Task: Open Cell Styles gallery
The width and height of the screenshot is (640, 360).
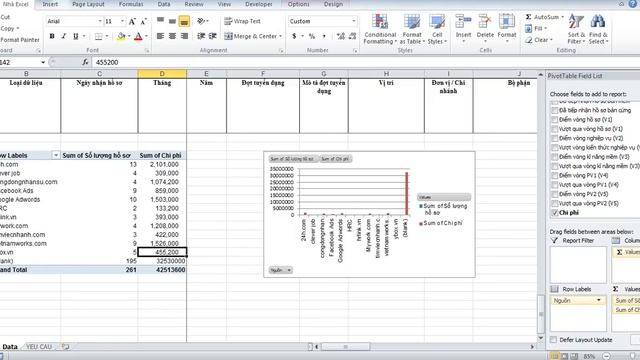Action: pyautogui.click(x=437, y=29)
